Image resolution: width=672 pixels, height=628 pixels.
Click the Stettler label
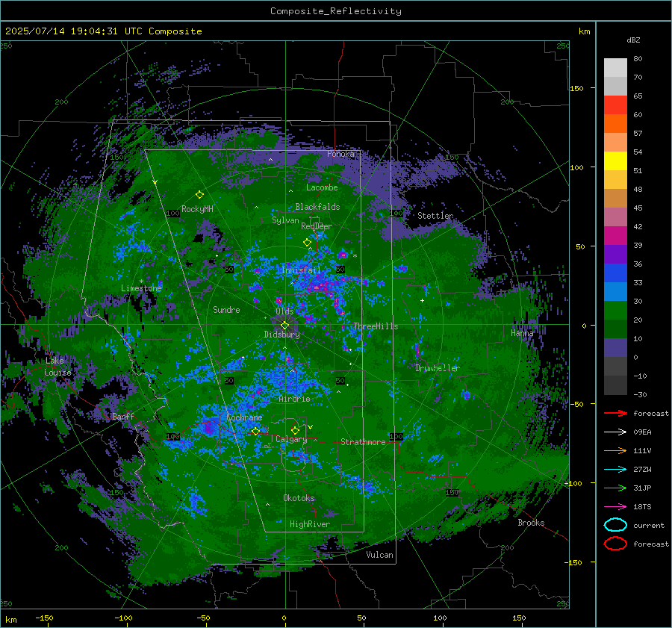[435, 216]
